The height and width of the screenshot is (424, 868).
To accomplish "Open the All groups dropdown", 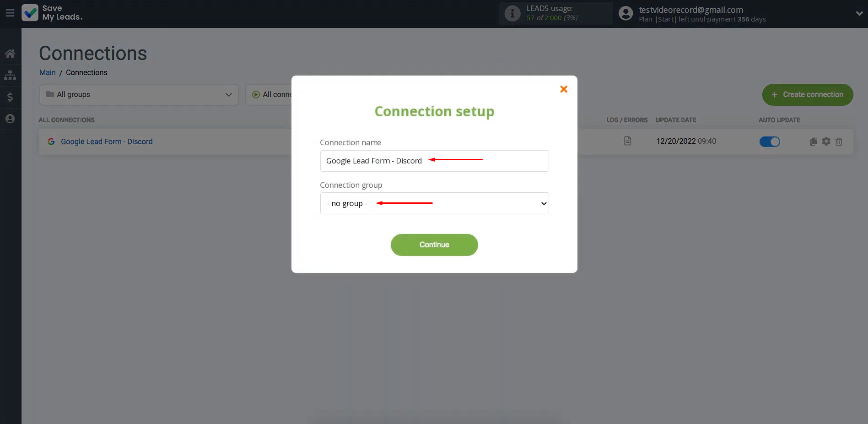I will coord(139,95).
